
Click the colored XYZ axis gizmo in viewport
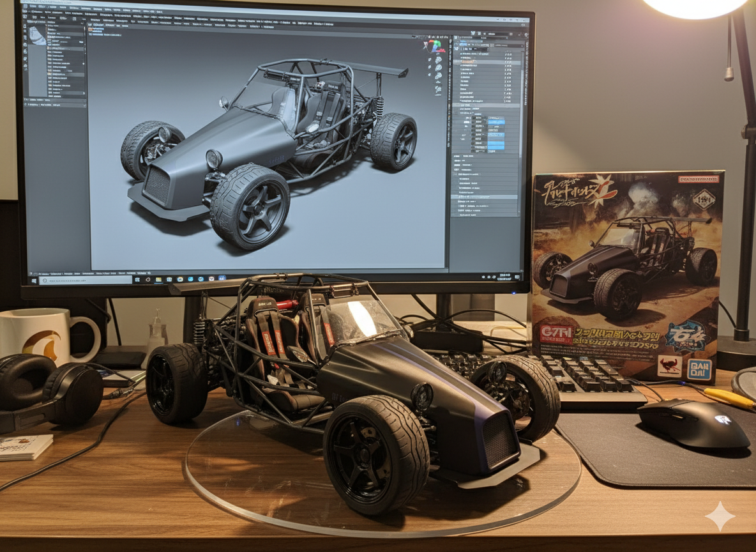click(434, 47)
